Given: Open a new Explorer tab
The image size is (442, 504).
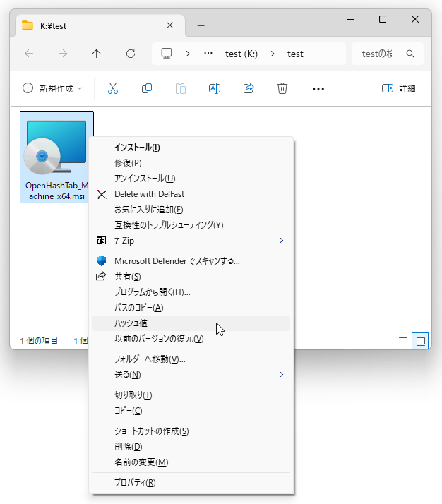Looking at the screenshot, I should tap(201, 25).
